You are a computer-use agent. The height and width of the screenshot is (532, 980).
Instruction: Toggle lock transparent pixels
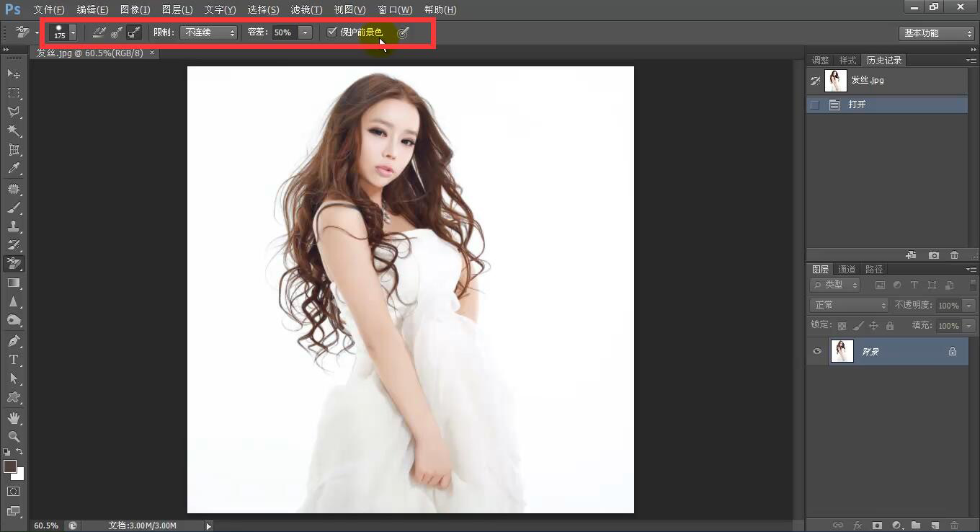click(x=842, y=326)
